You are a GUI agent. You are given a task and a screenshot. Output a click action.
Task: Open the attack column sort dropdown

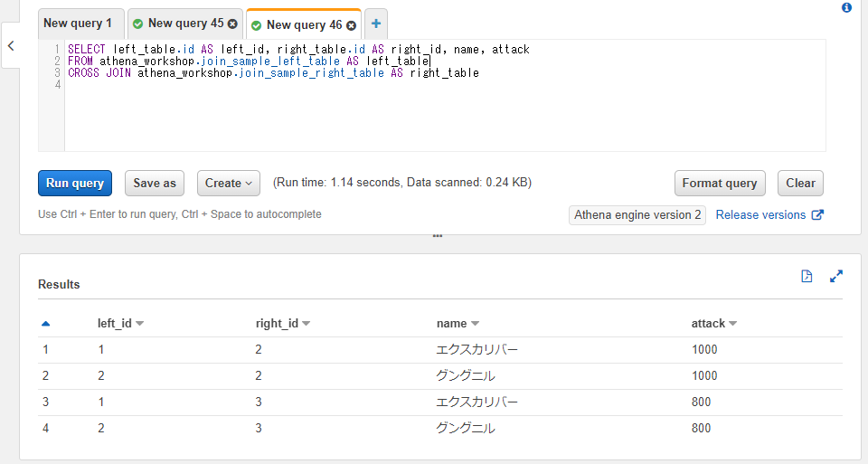733,324
